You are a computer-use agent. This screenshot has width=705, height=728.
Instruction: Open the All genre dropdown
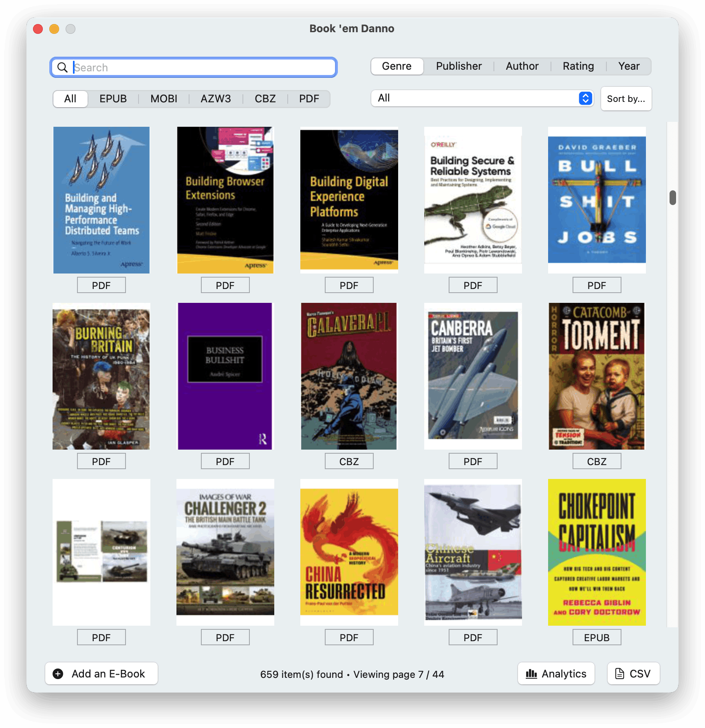click(x=482, y=98)
